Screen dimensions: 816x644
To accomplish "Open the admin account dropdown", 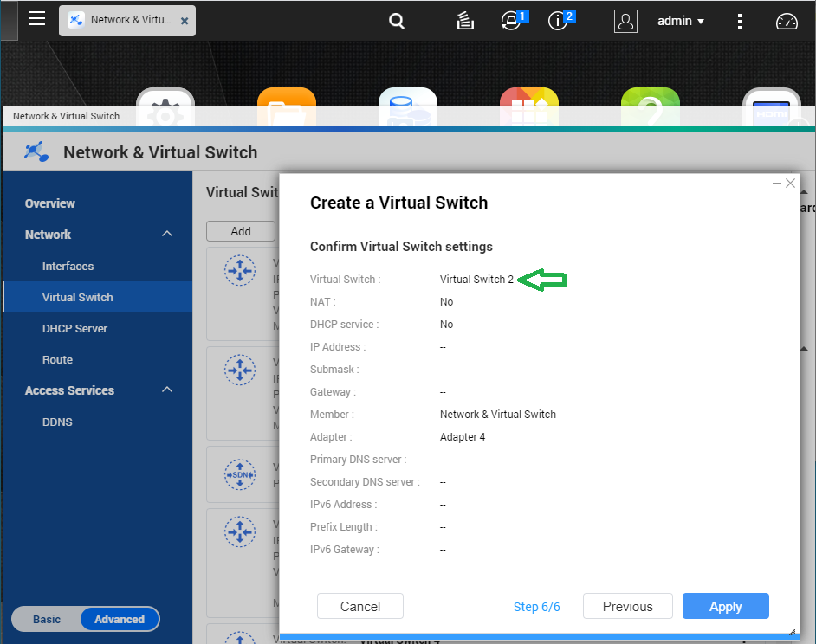I will coord(681,21).
